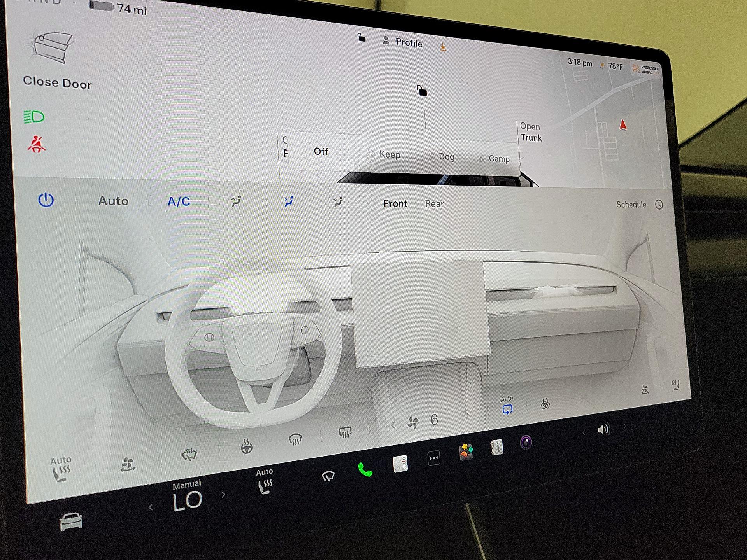The height and width of the screenshot is (560, 747).
Task: Tap the Close Door car icon
Action: [53, 47]
